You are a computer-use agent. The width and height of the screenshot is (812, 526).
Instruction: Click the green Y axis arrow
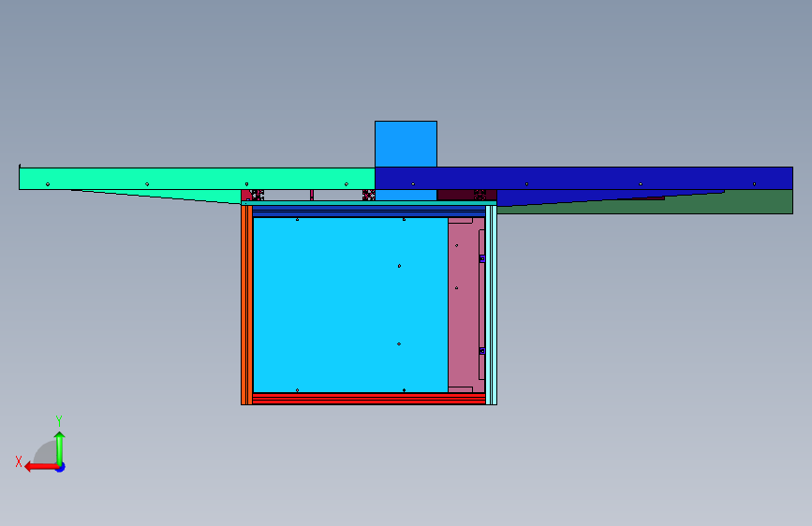(60, 447)
